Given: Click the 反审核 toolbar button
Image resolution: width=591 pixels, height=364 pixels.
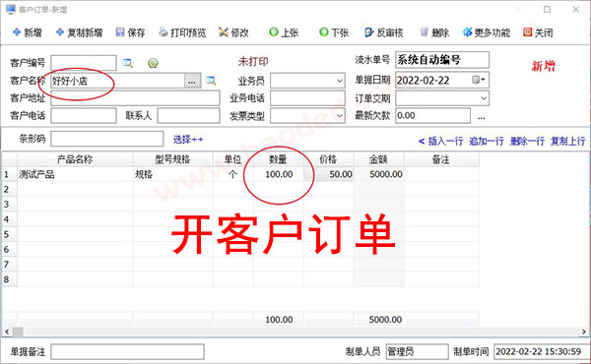Looking at the screenshot, I should (384, 32).
